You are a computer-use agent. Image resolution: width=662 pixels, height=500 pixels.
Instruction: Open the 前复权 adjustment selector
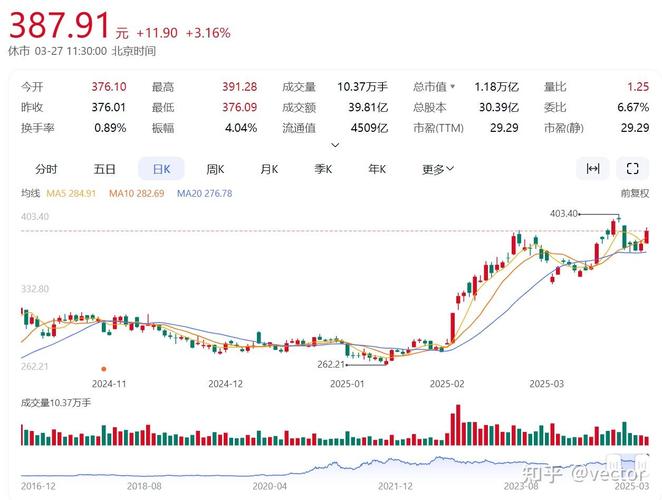pyautogui.click(x=634, y=193)
